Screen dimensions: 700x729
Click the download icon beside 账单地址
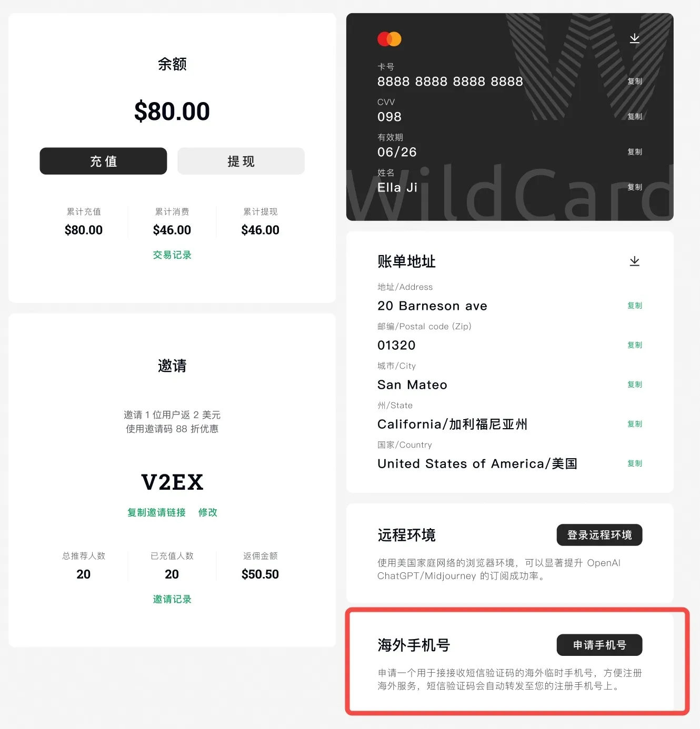pyautogui.click(x=635, y=261)
